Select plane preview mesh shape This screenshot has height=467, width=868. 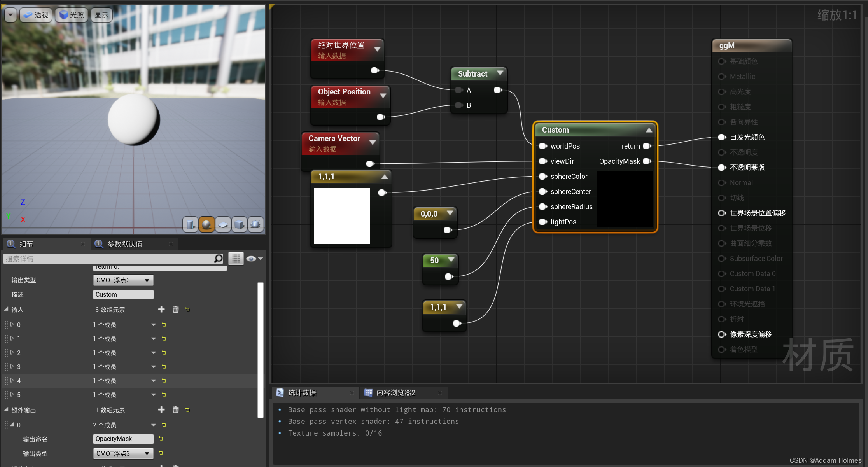[x=223, y=224]
